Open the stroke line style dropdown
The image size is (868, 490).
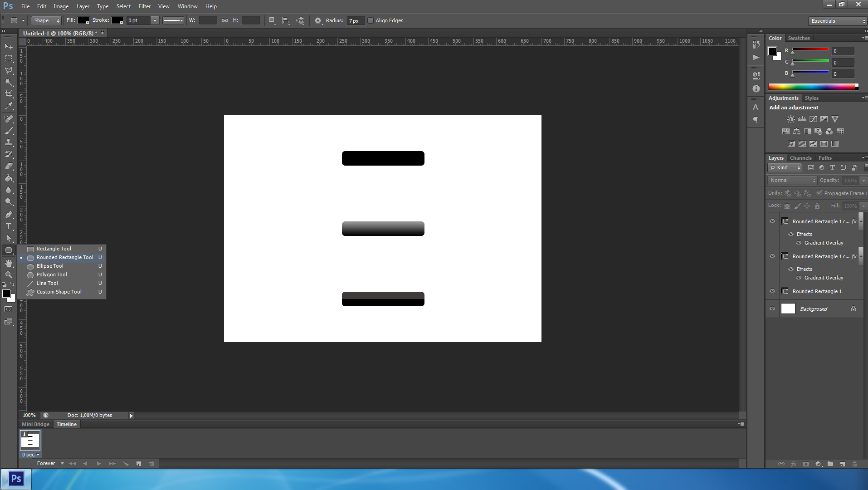173,20
